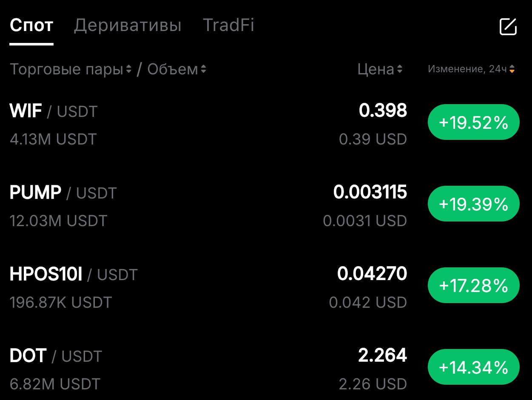
Task: Click the Цена column header
Action: [376, 69]
